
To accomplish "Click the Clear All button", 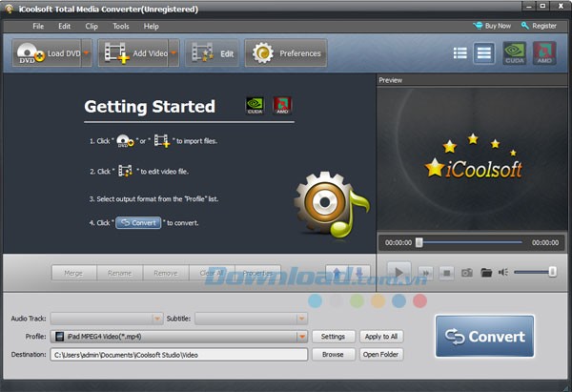I will [x=212, y=273].
